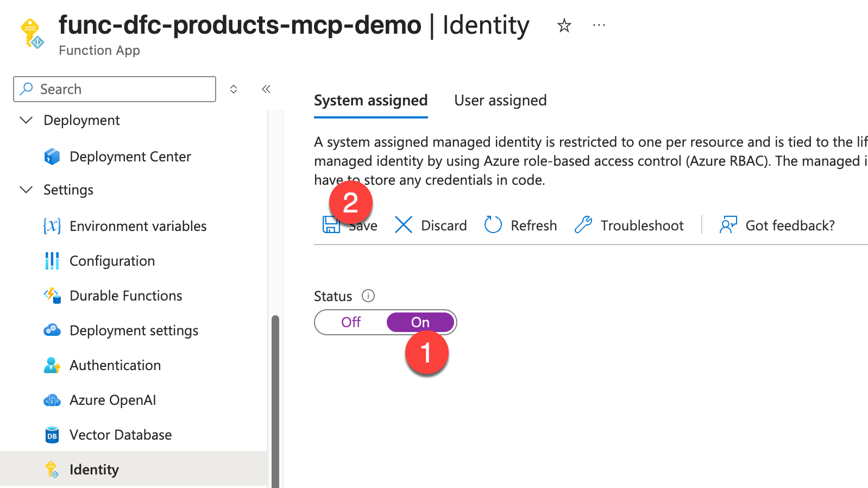Switch Status toggle to Off
The height and width of the screenshot is (488, 868).
351,322
